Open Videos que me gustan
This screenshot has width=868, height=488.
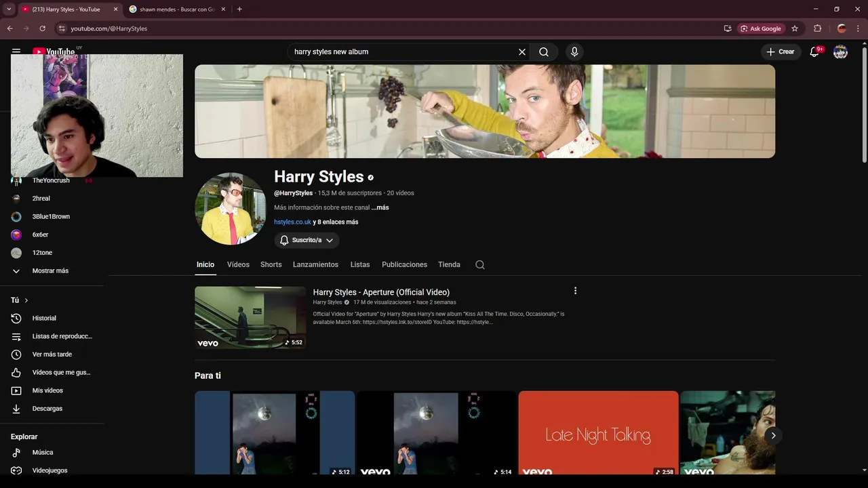coord(61,372)
